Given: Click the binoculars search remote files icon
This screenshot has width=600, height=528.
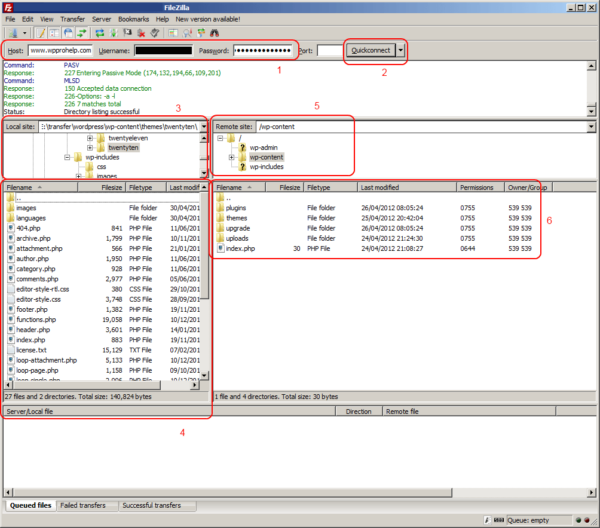Looking at the screenshot, I should 212,32.
